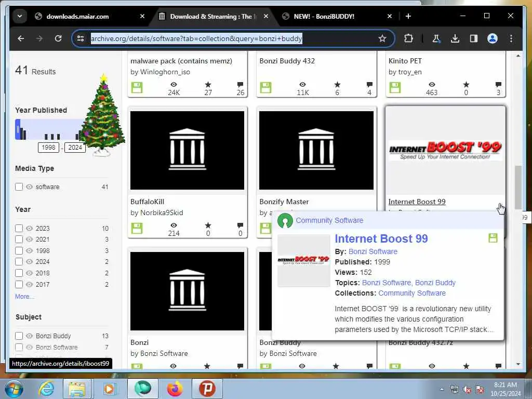The image size is (532, 399).
Task: Open the Bonzify Master item title
Action: 284,202
